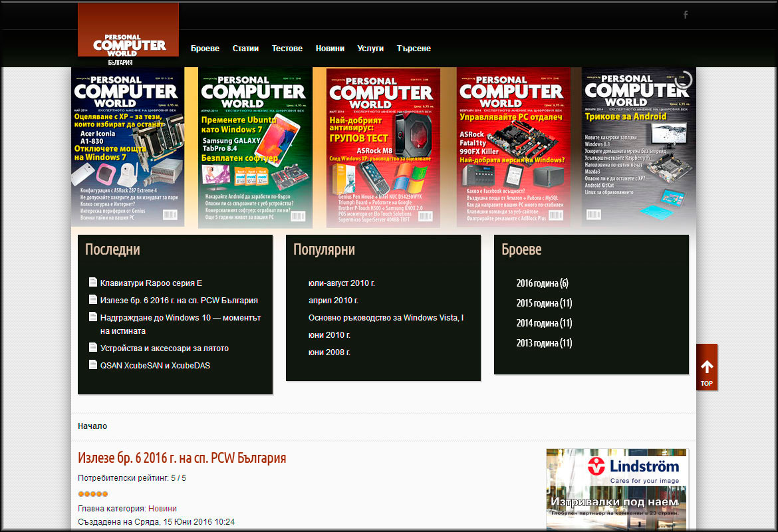Click the Начало breadcrumb
This screenshot has width=778, height=532.
click(92, 426)
